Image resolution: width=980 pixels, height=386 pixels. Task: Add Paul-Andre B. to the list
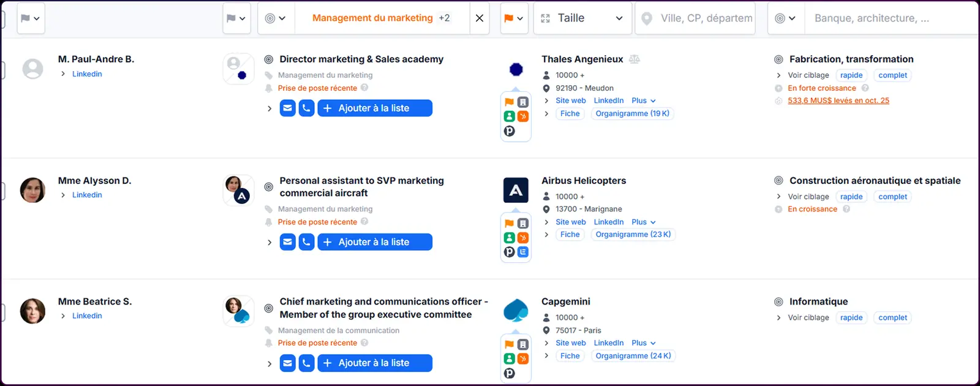[x=375, y=108]
